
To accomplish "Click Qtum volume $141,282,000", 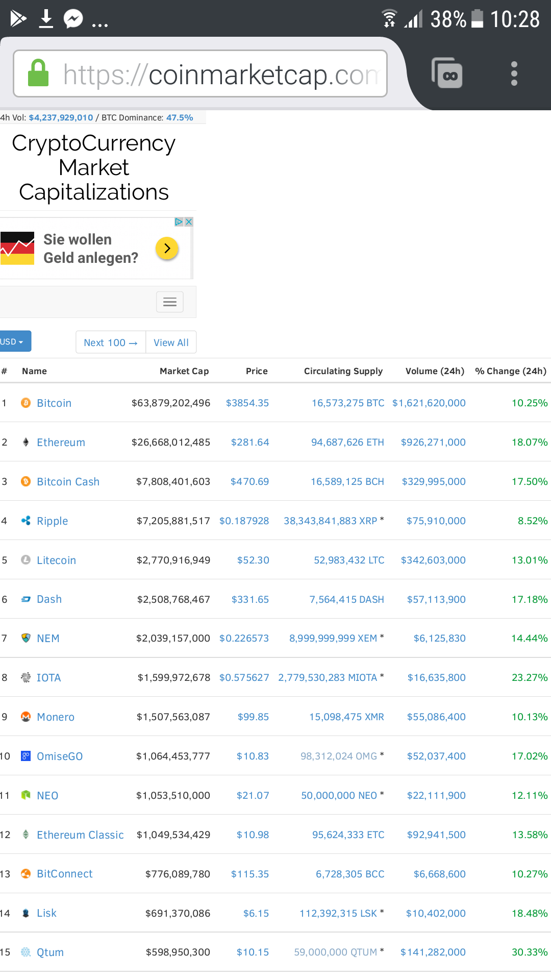I will point(433,952).
